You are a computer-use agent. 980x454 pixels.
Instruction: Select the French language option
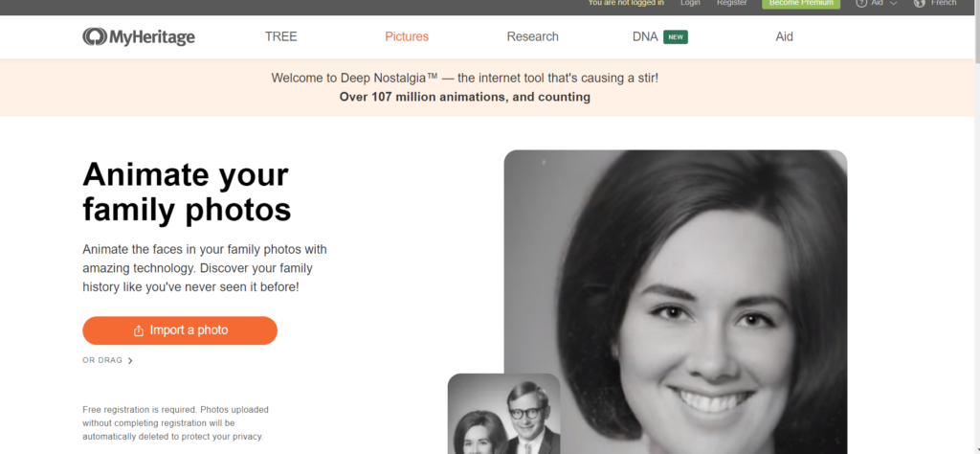coord(944,3)
